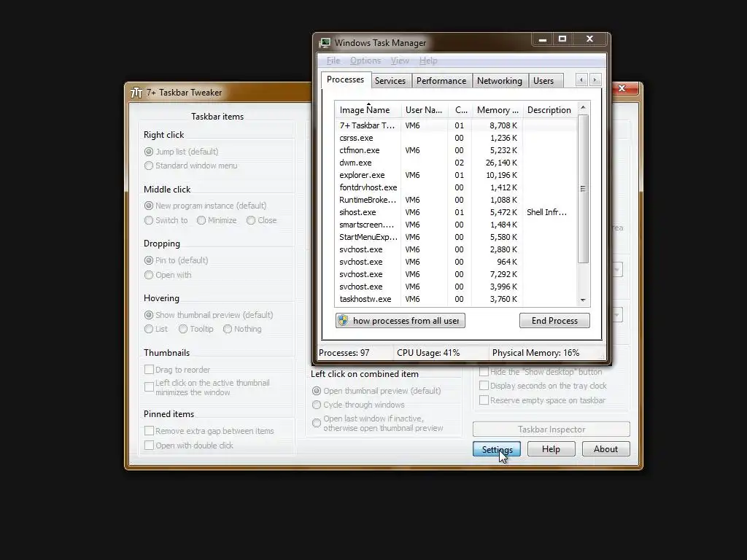This screenshot has width=747, height=560.
Task: Click Help button in Taskbar Tweaker
Action: [x=551, y=449]
